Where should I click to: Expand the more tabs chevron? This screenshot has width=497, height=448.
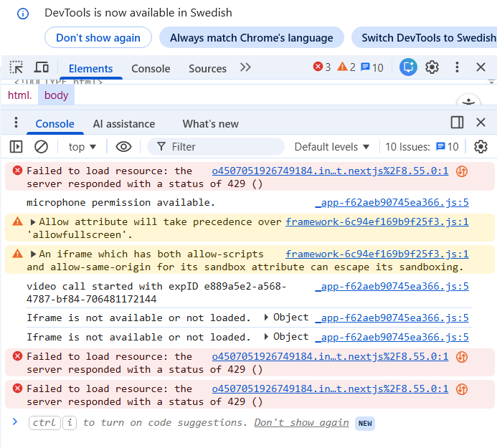tap(245, 67)
